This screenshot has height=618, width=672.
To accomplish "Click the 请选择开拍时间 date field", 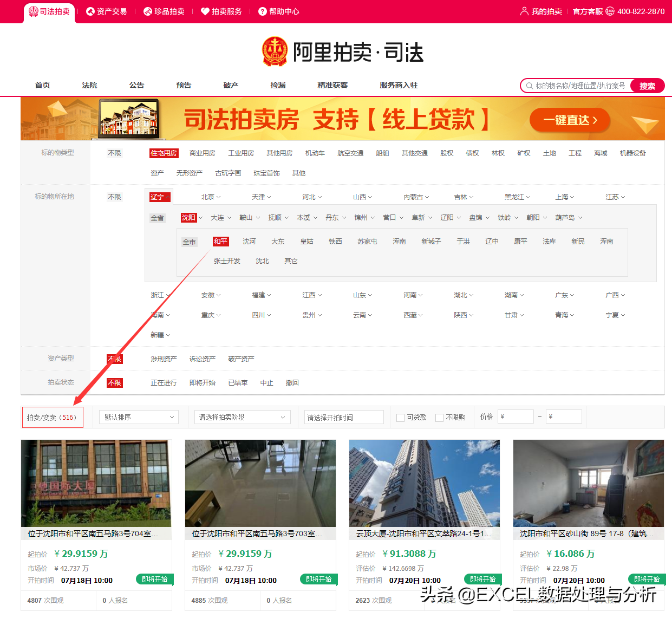I will [x=344, y=417].
